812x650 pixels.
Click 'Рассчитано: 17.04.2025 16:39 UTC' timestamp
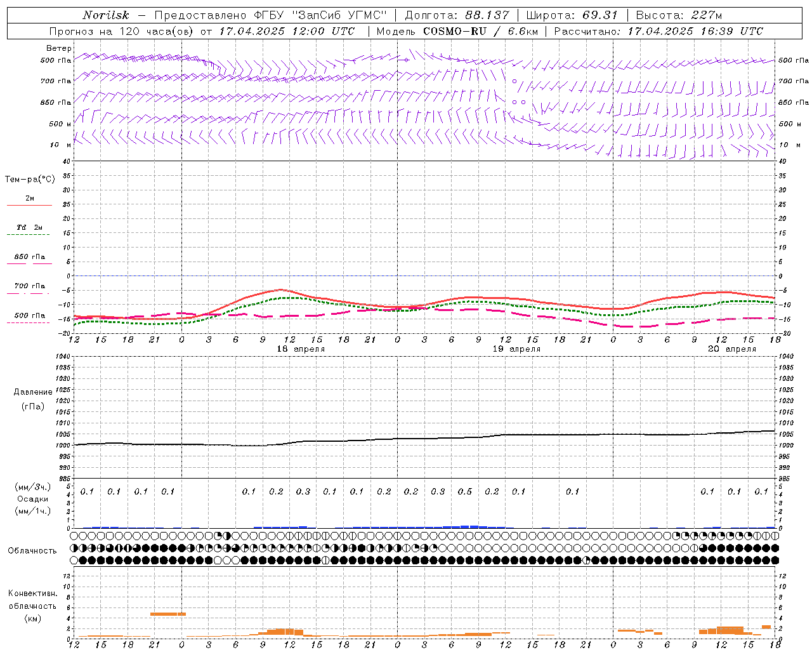(x=658, y=31)
